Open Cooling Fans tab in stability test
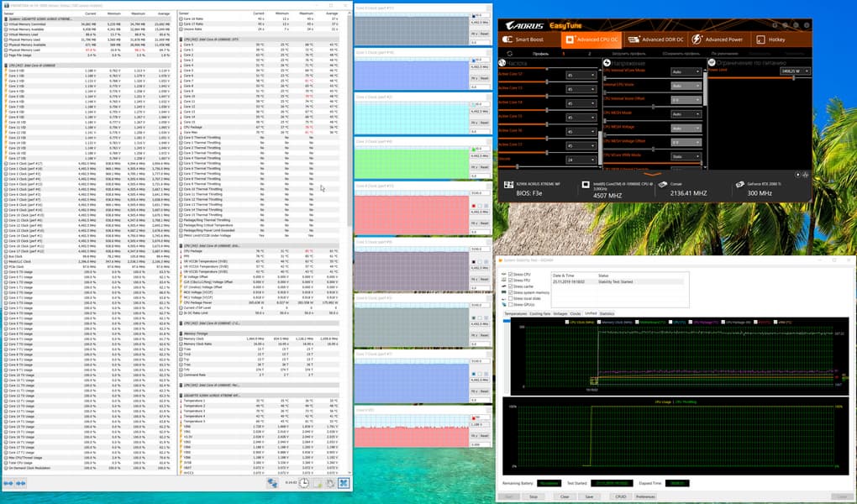857x504 pixels. tap(540, 314)
